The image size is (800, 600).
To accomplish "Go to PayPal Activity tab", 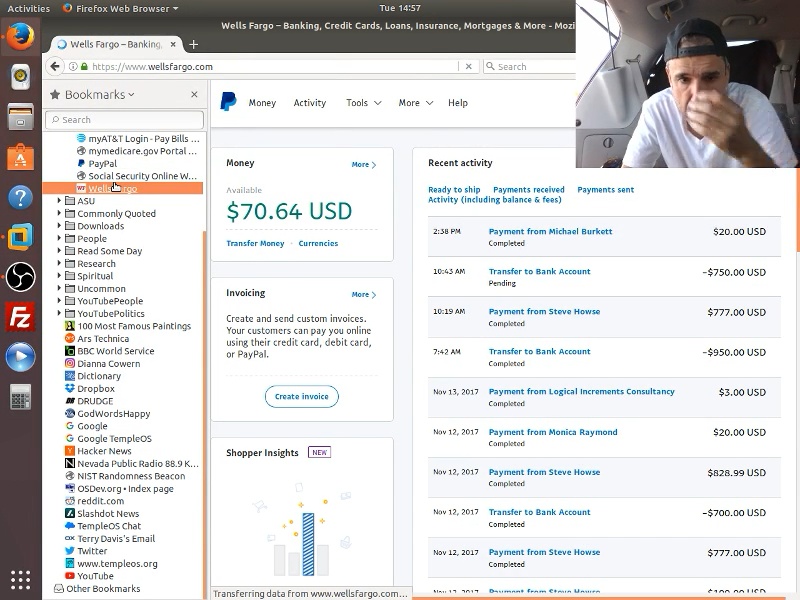I will [310, 103].
